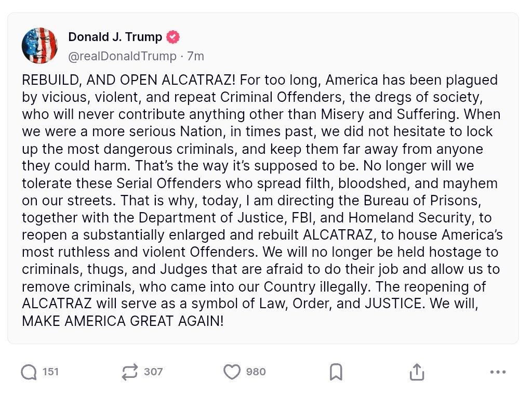Reply using the speech bubble icon
This screenshot has height=394, width=532.
coord(29,372)
